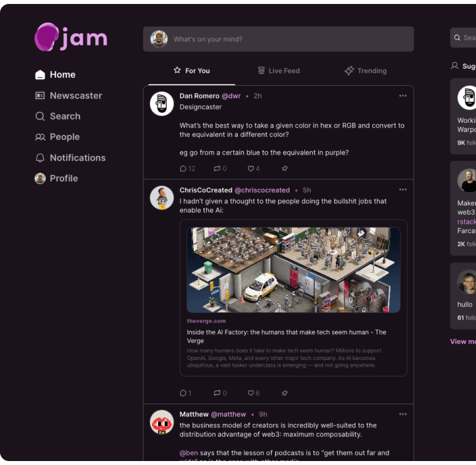Select the For You tab

(x=192, y=71)
